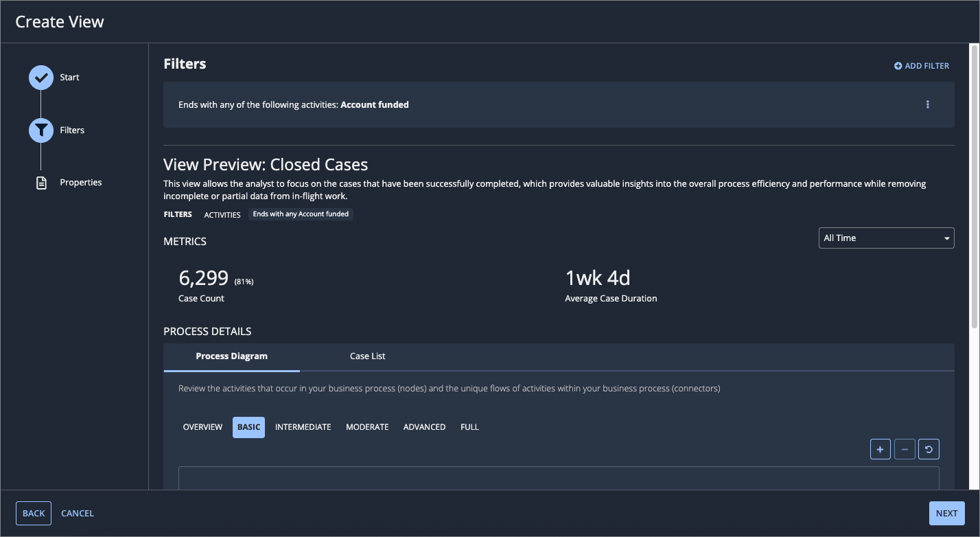Select the Moderate detail level
The image size is (980, 537).
point(367,427)
